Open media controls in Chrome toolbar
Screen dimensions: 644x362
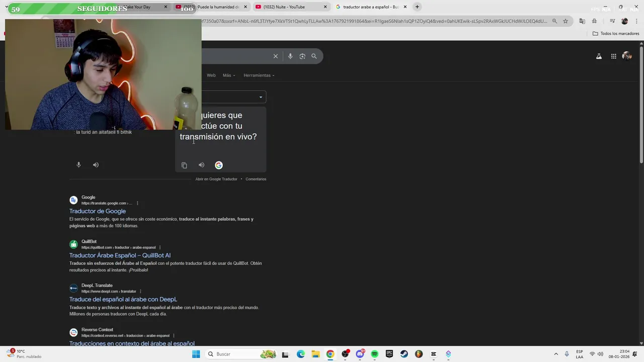612,21
